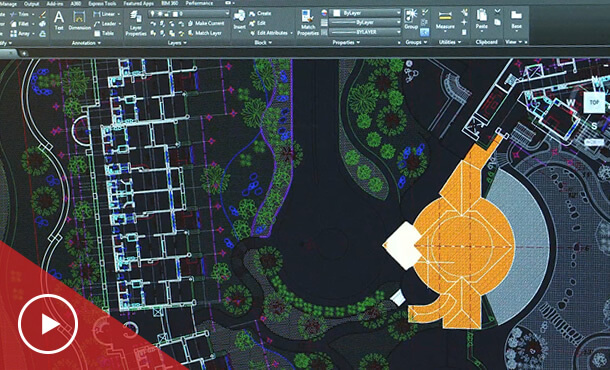This screenshot has width=610, height=370.
Task: Select the Match Properties tool
Action: coord(308,23)
